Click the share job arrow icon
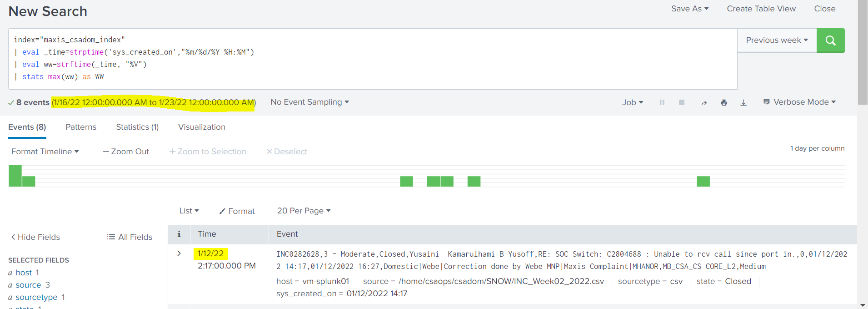868x309 pixels. point(703,103)
